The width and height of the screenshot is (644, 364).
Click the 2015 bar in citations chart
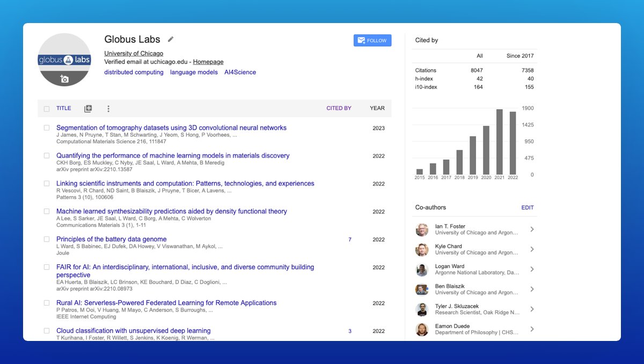420,172
